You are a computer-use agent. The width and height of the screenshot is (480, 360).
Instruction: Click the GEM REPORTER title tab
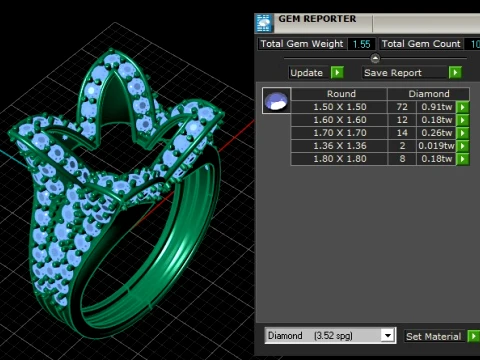pos(317,19)
